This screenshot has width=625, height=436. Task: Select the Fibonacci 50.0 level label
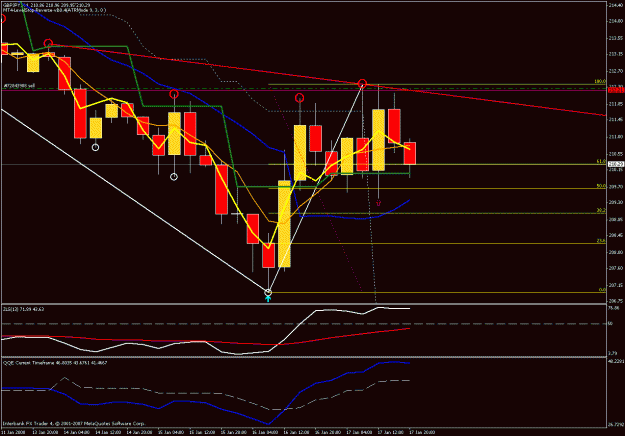point(601,186)
